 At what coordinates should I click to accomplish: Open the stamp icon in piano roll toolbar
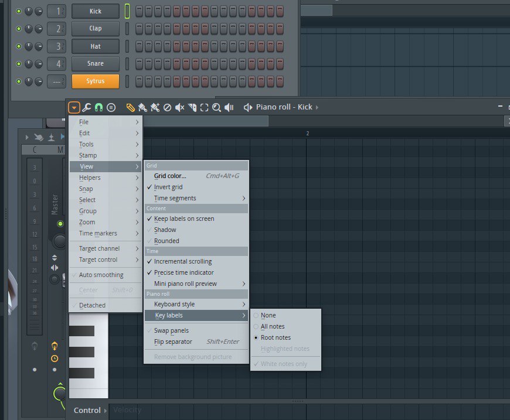[x=111, y=107]
